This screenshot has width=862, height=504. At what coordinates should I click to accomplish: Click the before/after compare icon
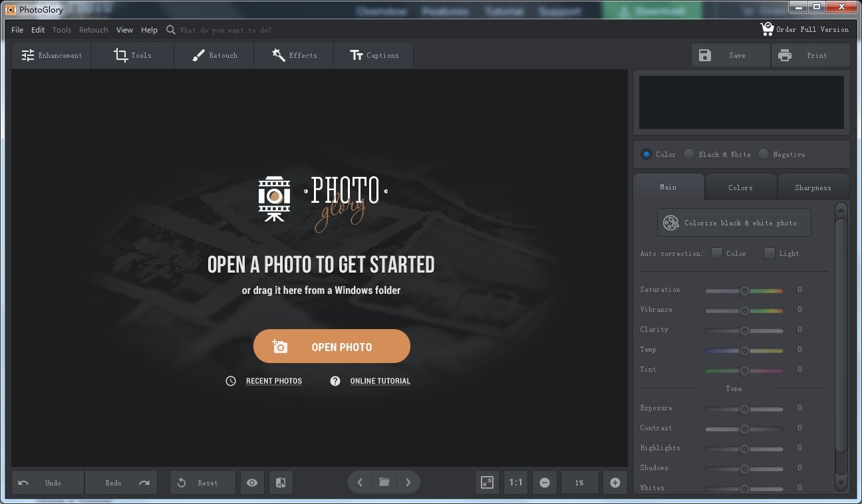[x=281, y=483]
